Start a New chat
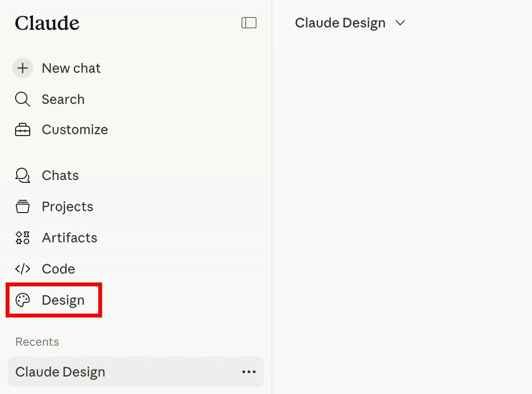Viewport: 532px width, 394px height. 71,68
